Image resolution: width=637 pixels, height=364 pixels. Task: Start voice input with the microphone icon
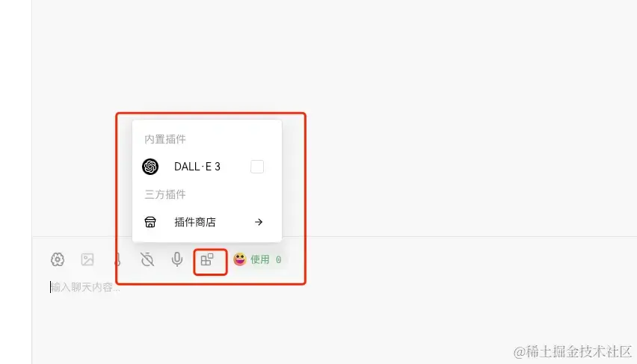(177, 259)
